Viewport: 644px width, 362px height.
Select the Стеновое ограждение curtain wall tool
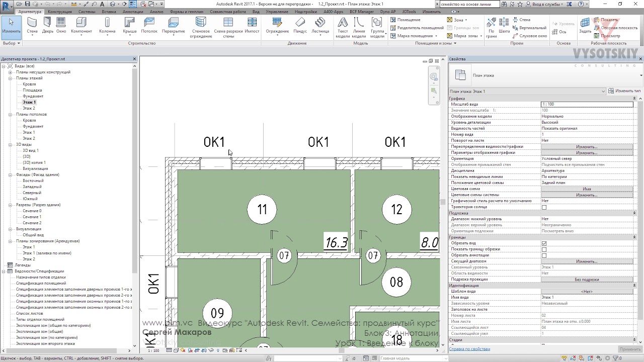pos(201,28)
